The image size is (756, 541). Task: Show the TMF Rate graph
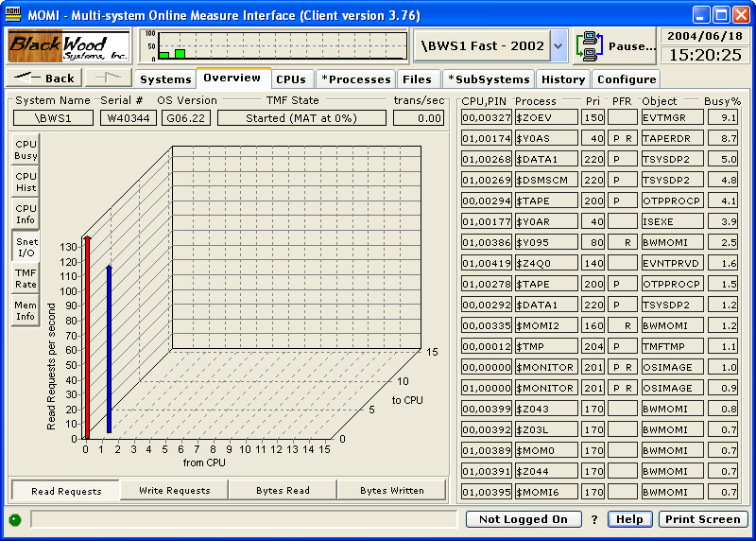[x=26, y=278]
